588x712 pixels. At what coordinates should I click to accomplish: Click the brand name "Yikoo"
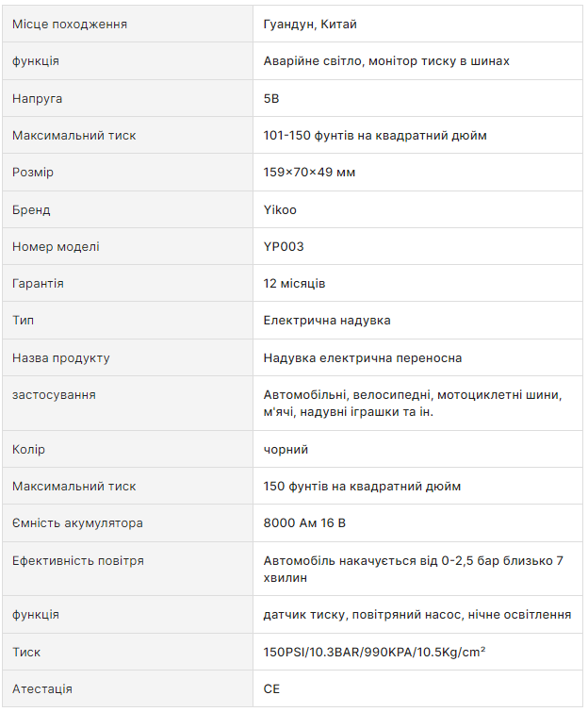click(280, 209)
